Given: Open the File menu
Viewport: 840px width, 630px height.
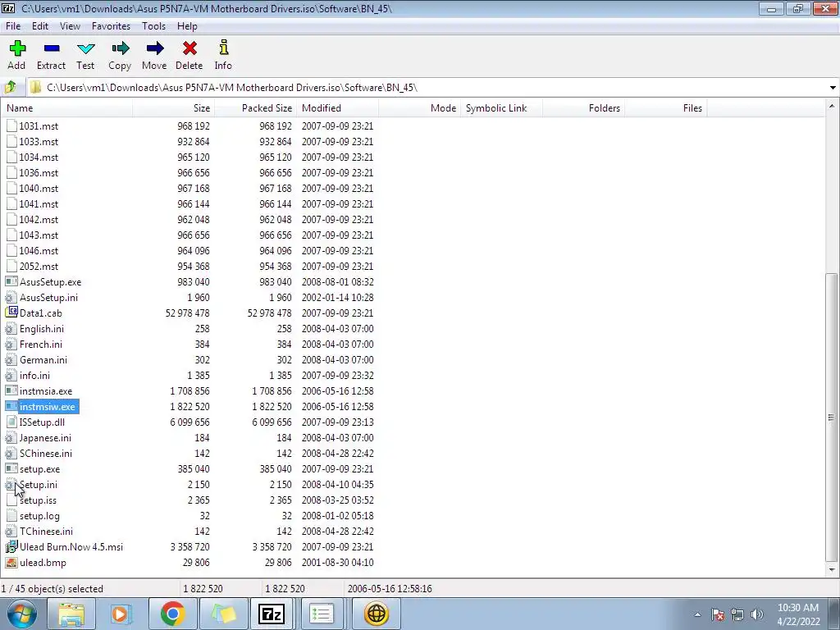Looking at the screenshot, I should click(x=13, y=25).
